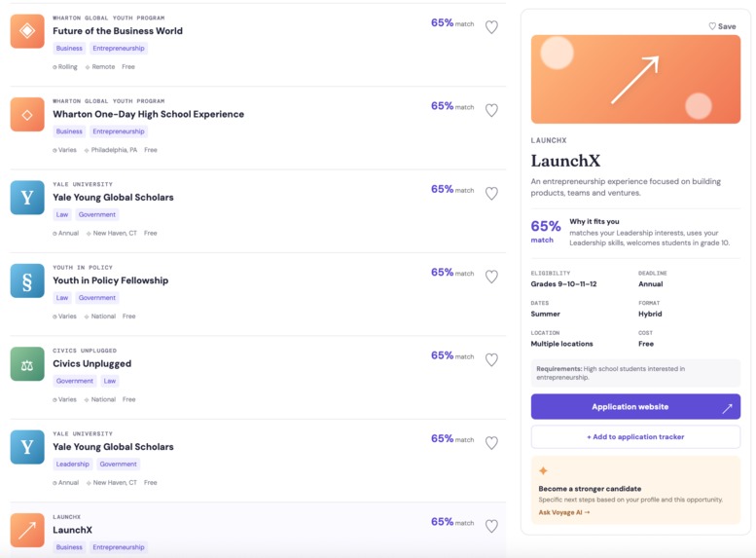Open Youth in Policy Fellowship title
This screenshot has width=756, height=558.
pyautogui.click(x=110, y=280)
